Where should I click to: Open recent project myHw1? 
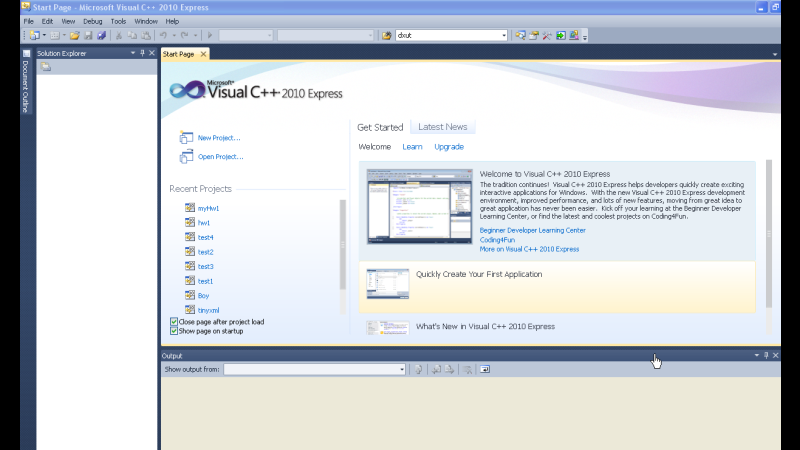208,209
